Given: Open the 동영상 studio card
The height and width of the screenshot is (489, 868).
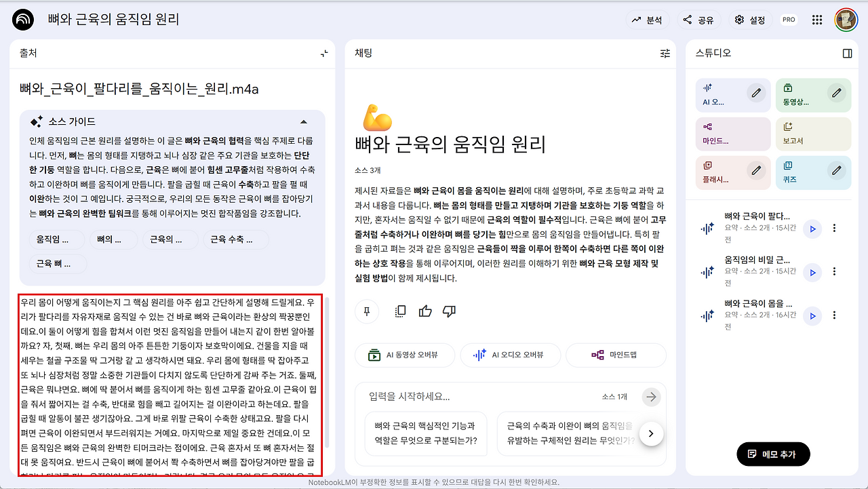Looking at the screenshot, I should (813, 95).
